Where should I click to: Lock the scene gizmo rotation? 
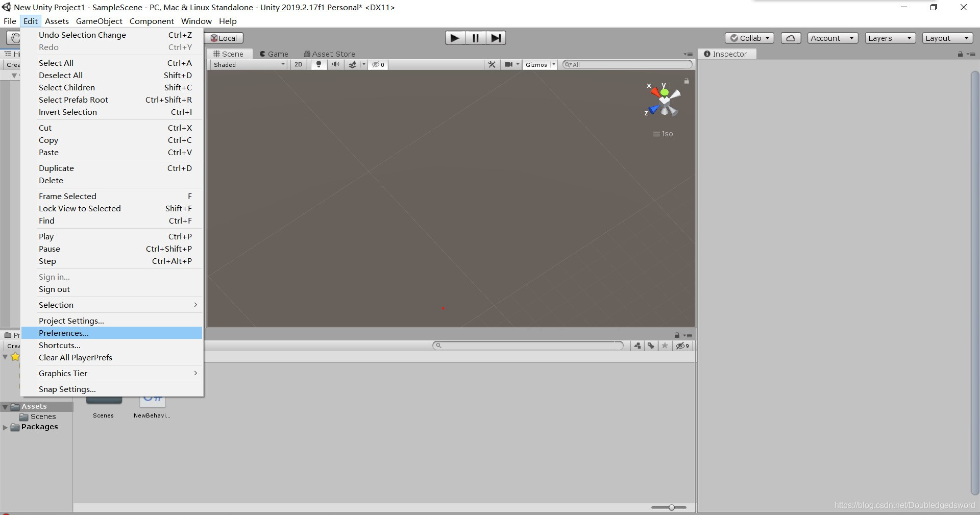[687, 81]
